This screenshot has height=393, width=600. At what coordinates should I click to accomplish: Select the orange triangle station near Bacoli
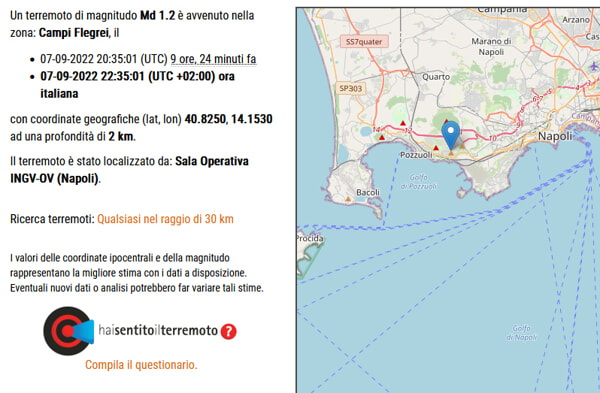coord(348,199)
